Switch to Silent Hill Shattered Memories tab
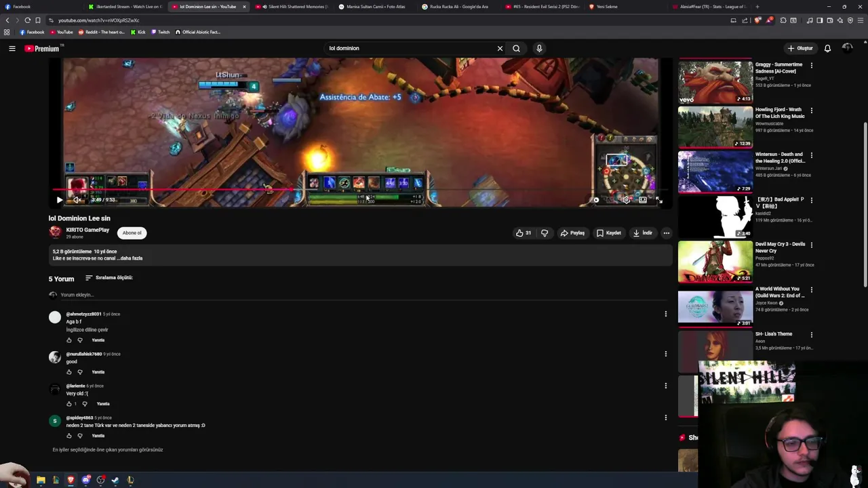868x488 pixels. [296, 7]
